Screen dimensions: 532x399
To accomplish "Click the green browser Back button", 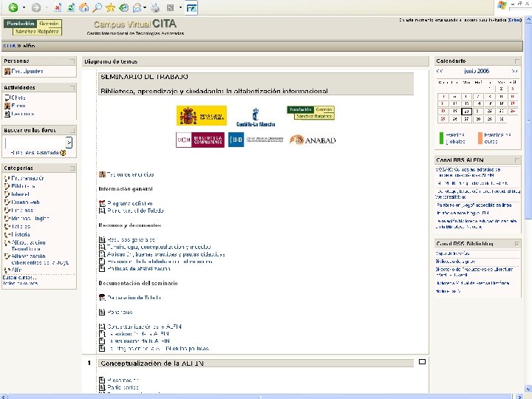I will click(x=13, y=7).
